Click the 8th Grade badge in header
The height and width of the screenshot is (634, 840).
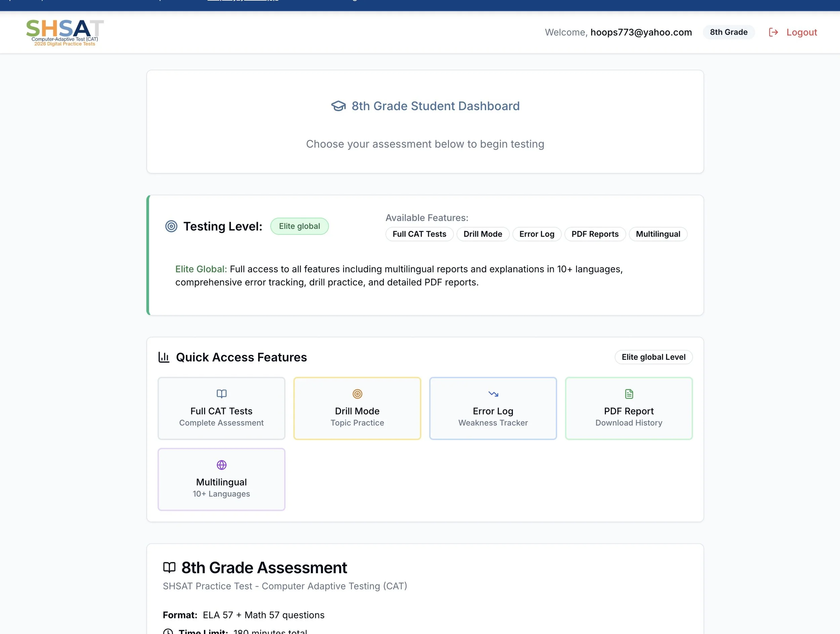click(728, 32)
